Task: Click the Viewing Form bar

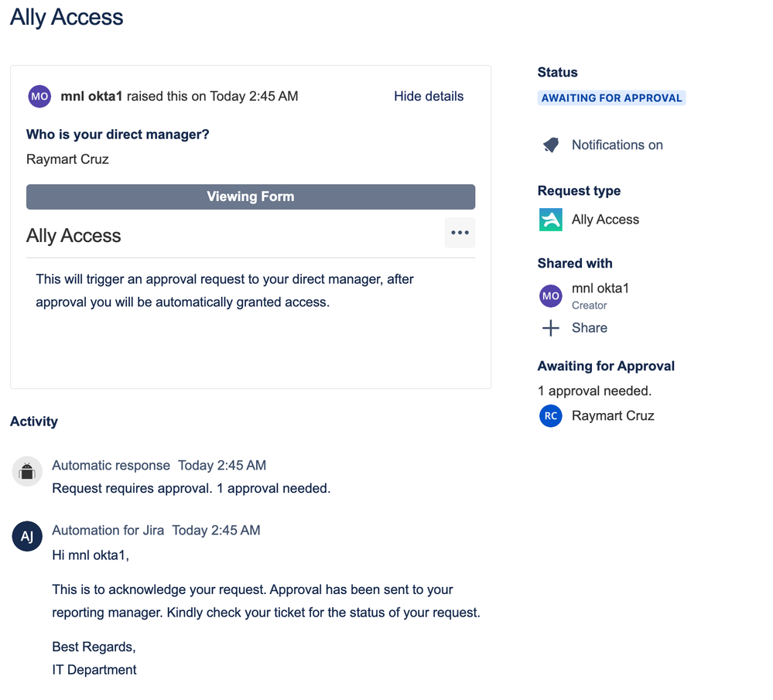Action: pos(251,196)
